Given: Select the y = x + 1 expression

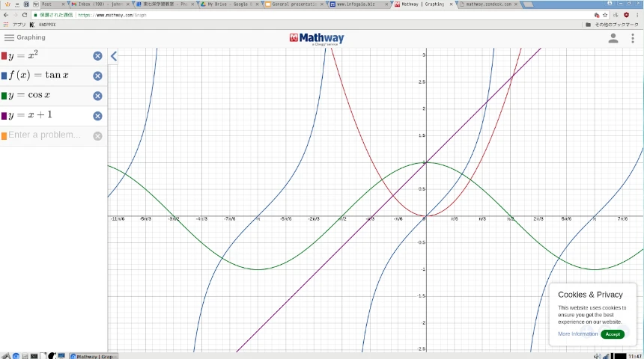Looking at the screenshot, I should 31,115.
